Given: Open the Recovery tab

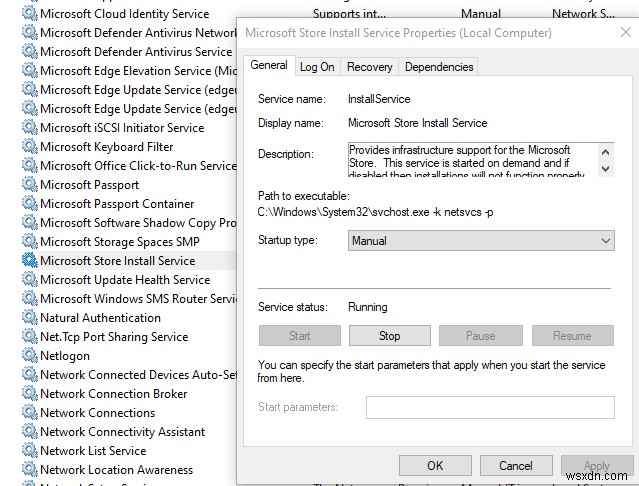Looking at the screenshot, I should [x=370, y=67].
